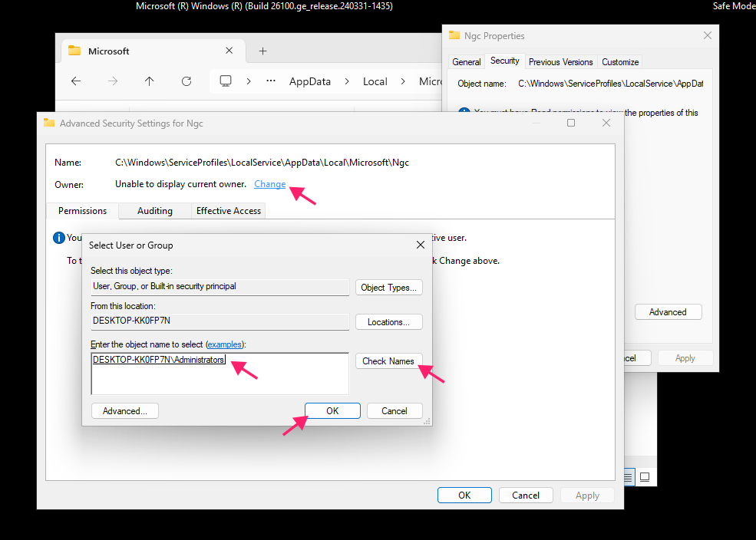This screenshot has width=756, height=540.
Task: Click the object type field
Action: [220, 287]
